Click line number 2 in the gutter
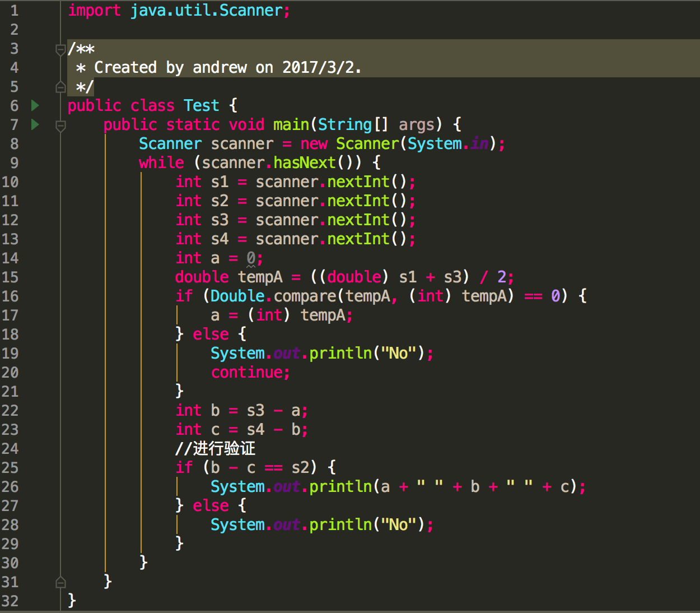This screenshot has width=700, height=613. pyautogui.click(x=14, y=30)
